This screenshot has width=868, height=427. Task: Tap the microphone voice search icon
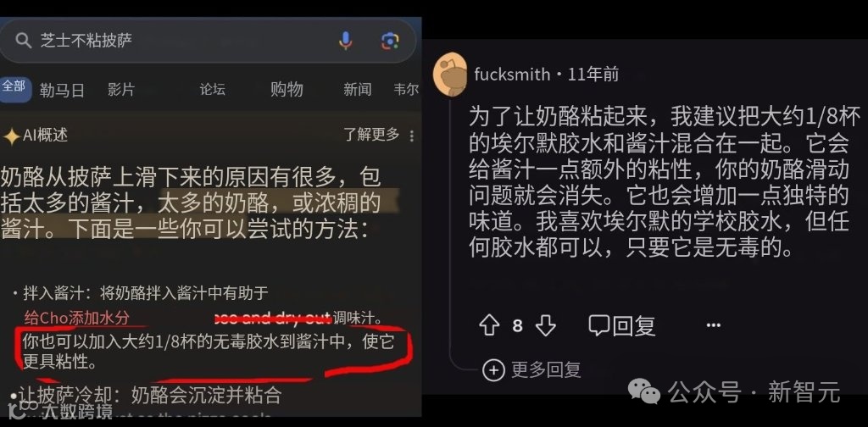click(346, 41)
